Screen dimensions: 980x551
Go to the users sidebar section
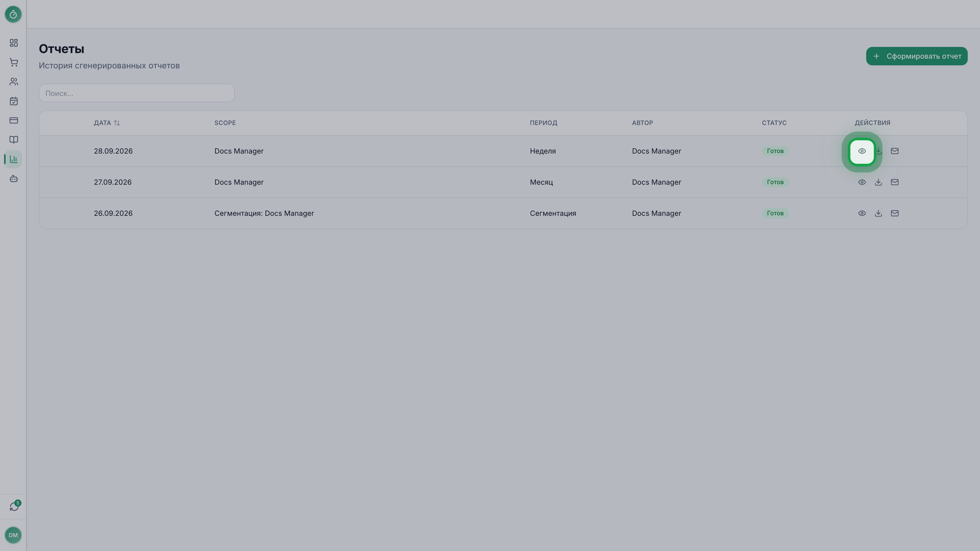click(14, 82)
